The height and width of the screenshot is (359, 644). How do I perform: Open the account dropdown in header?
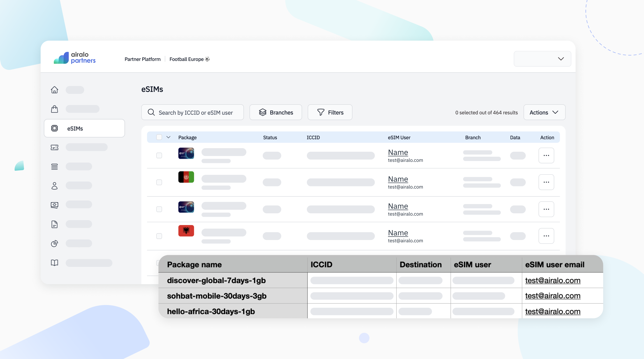click(542, 59)
